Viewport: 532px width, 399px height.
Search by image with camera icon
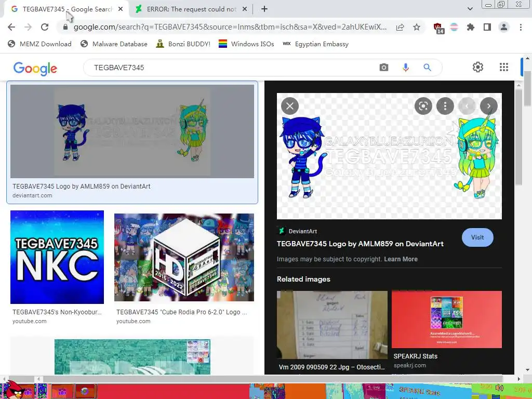pos(384,68)
